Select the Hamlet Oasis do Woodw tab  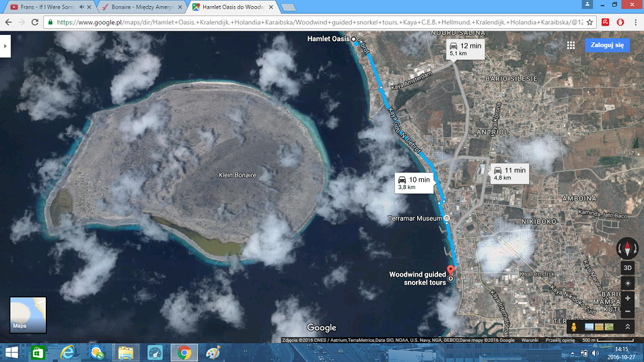tap(233, 7)
